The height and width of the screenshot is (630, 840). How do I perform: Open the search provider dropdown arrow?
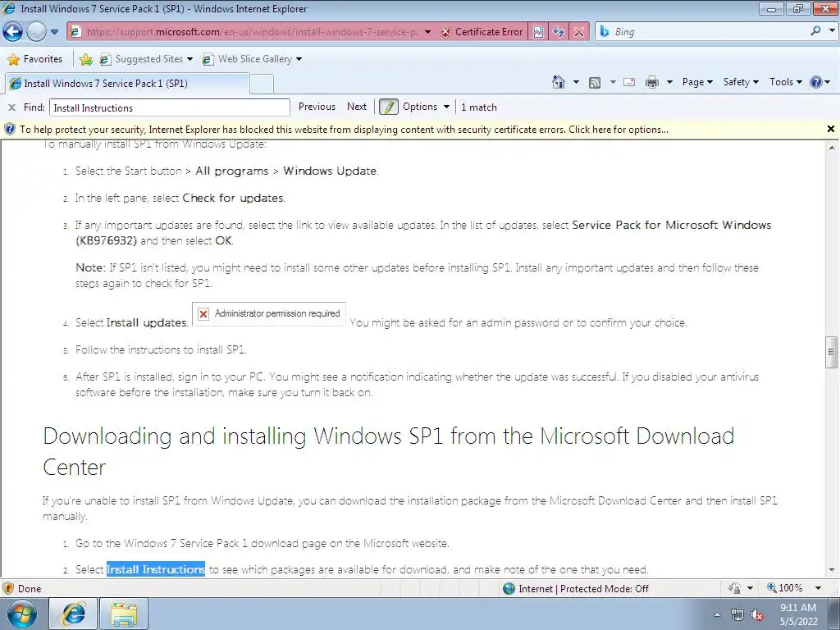coord(832,31)
